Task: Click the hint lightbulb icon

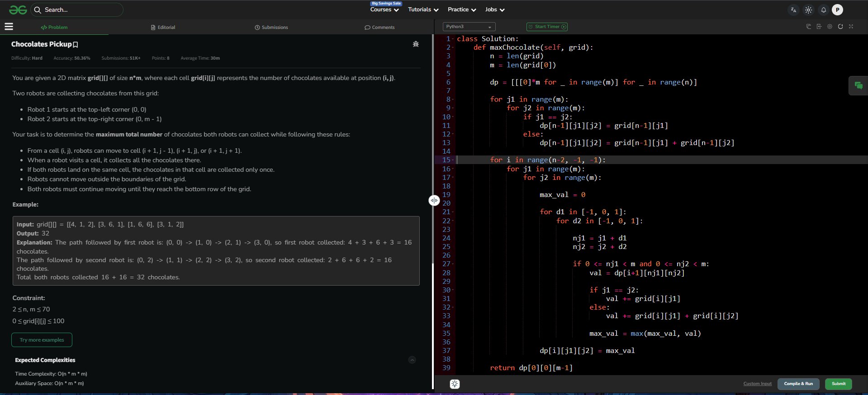Action: tap(455, 384)
